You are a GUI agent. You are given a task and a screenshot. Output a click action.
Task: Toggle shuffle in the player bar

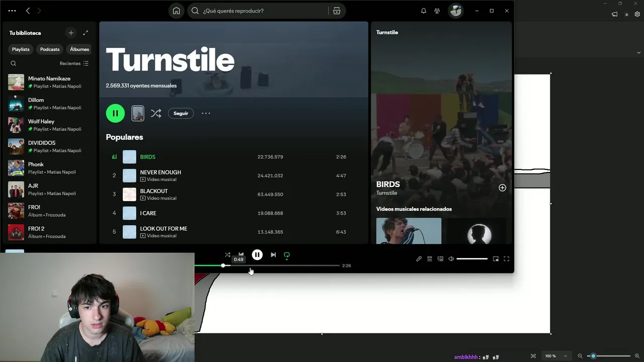(227, 255)
